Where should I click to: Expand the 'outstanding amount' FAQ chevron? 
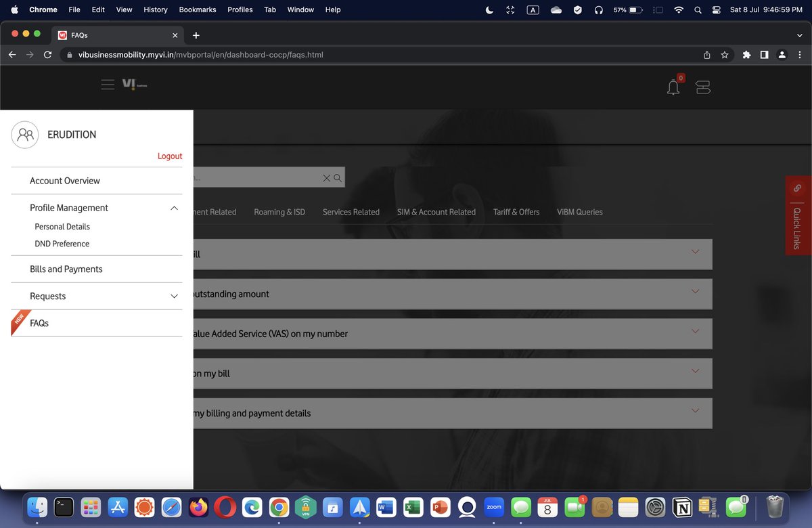coord(695,292)
